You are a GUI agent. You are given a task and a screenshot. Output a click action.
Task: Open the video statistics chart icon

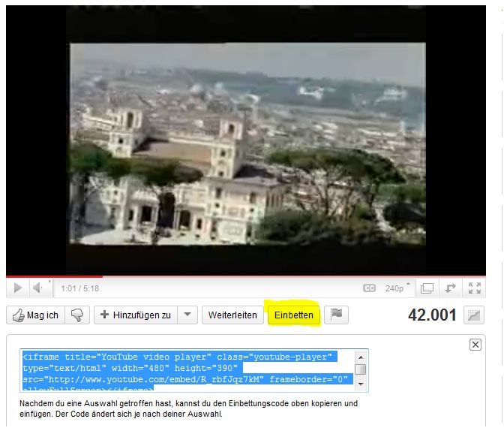(x=474, y=315)
